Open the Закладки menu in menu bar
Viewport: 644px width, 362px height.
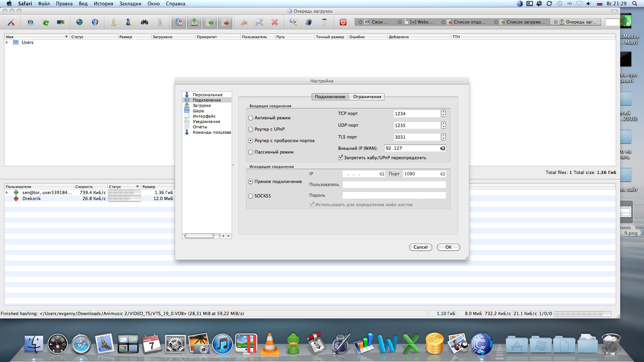click(x=130, y=4)
